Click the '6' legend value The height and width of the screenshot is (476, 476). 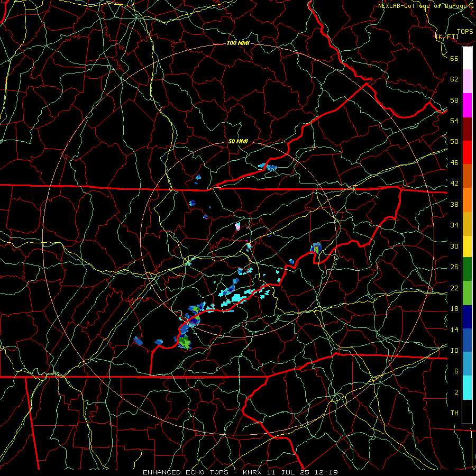456,371
